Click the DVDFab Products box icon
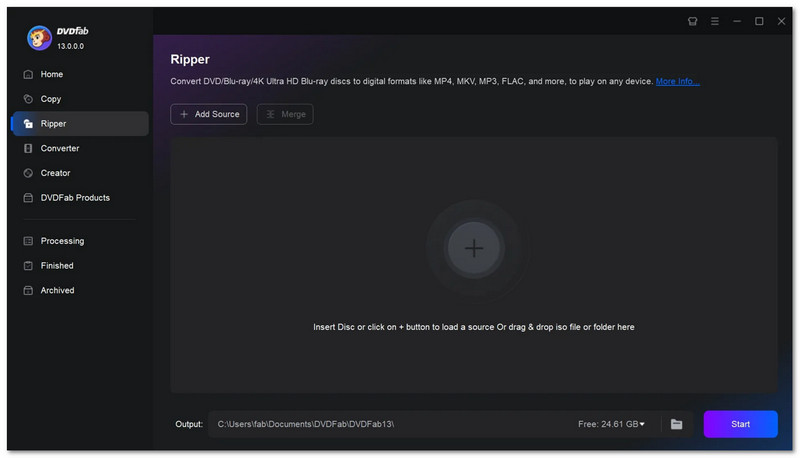The width and height of the screenshot is (800, 458). coord(28,198)
